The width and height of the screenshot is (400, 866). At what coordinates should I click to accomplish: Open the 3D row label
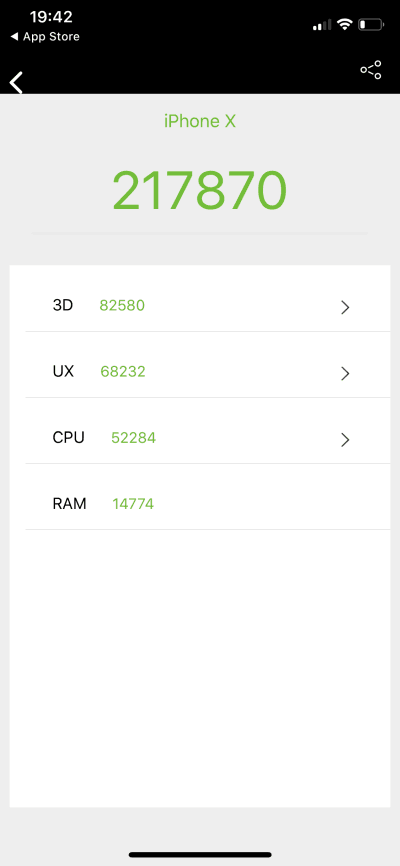[63, 305]
